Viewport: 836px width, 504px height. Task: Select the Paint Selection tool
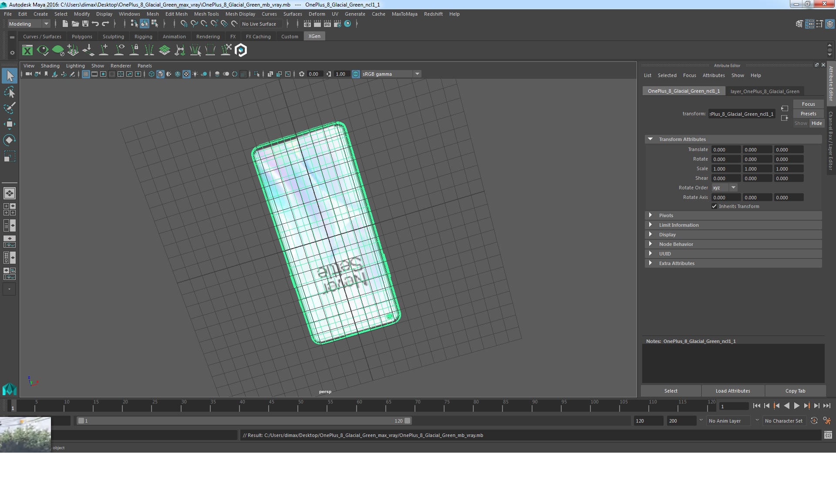coord(9,108)
